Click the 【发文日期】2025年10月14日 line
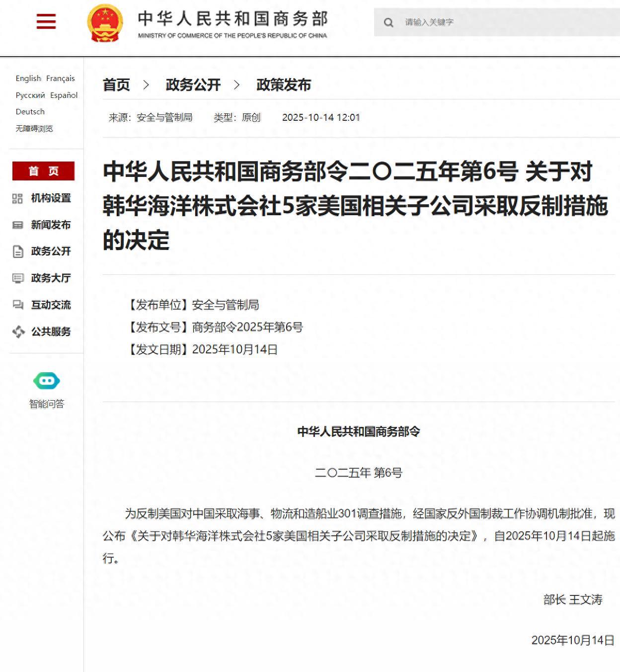The height and width of the screenshot is (672, 620). (201, 350)
